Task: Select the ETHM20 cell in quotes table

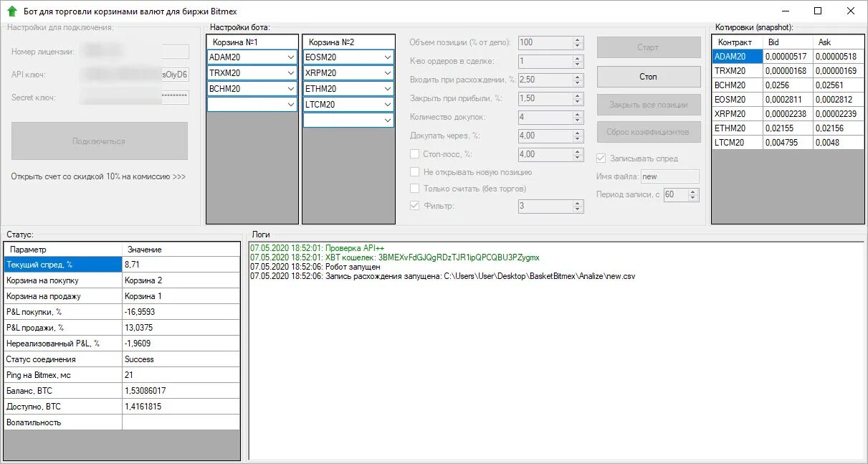Action: click(x=738, y=128)
